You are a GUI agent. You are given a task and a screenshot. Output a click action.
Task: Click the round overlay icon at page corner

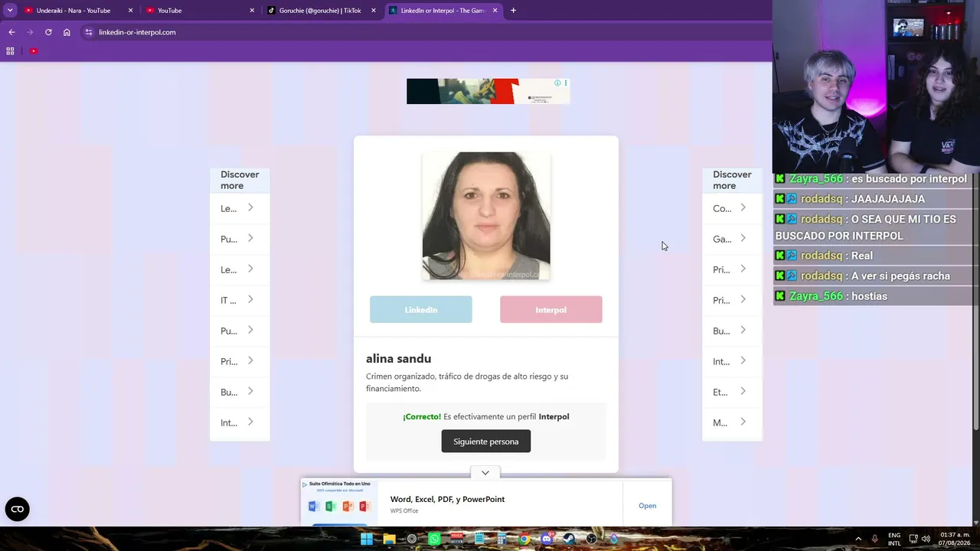click(x=17, y=509)
